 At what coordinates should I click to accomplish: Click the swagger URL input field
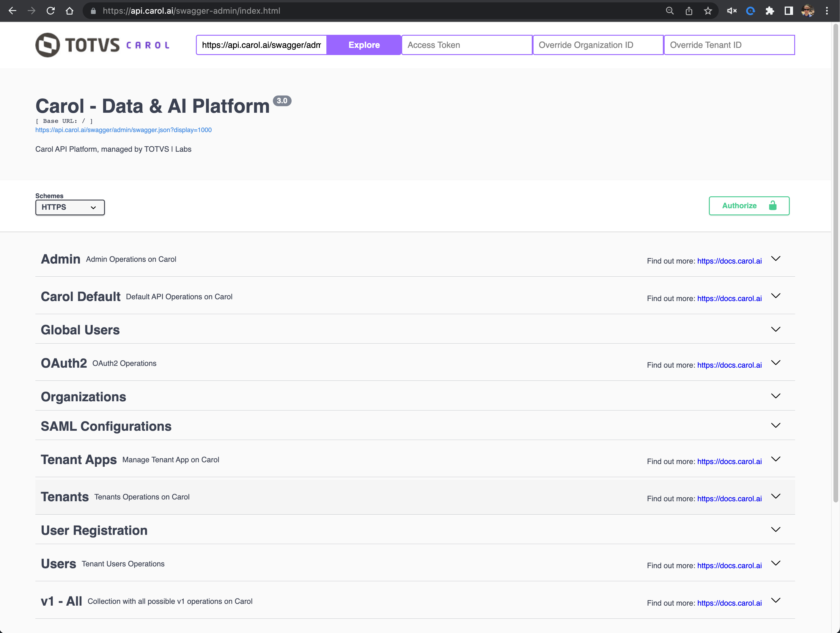pyautogui.click(x=261, y=45)
